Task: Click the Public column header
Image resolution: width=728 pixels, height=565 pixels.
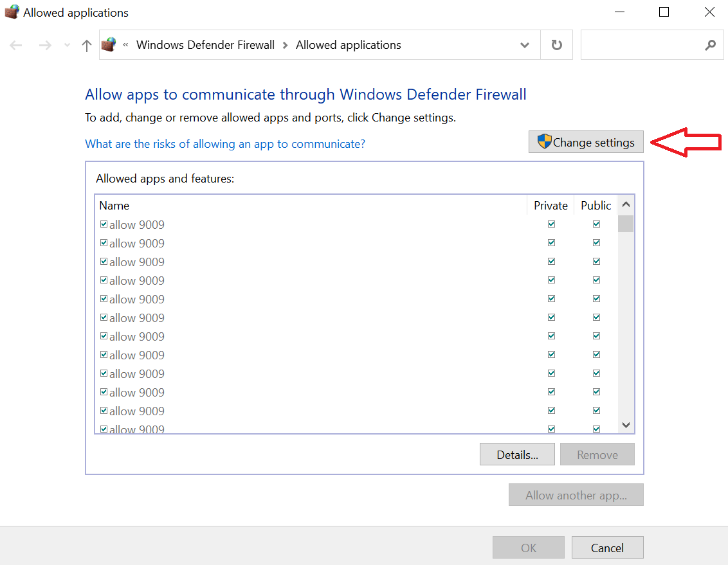Action: (x=596, y=205)
